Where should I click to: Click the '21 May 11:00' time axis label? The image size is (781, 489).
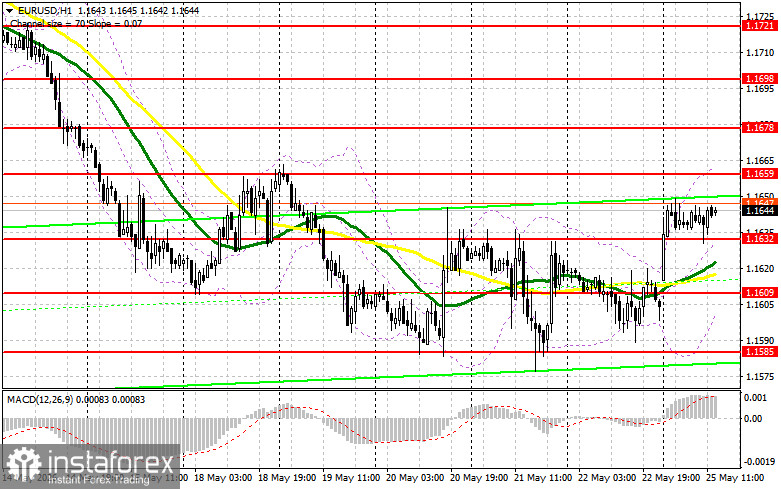click(543, 478)
